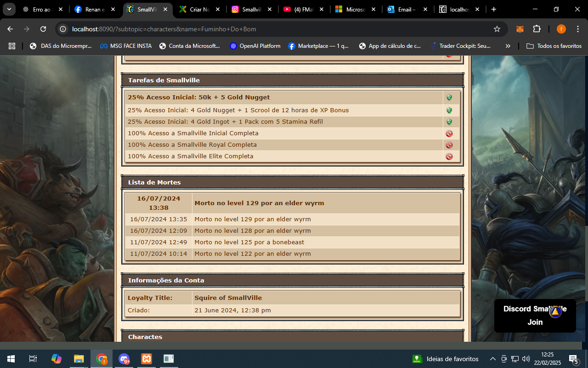Show hidden system tray icons
This screenshot has width=588, height=368.
click(x=492, y=359)
